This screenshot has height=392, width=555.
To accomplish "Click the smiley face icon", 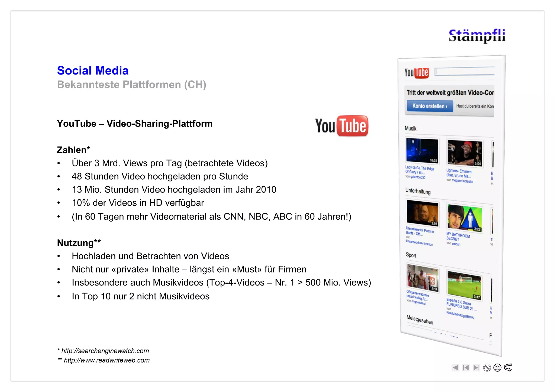I will coord(497,368).
